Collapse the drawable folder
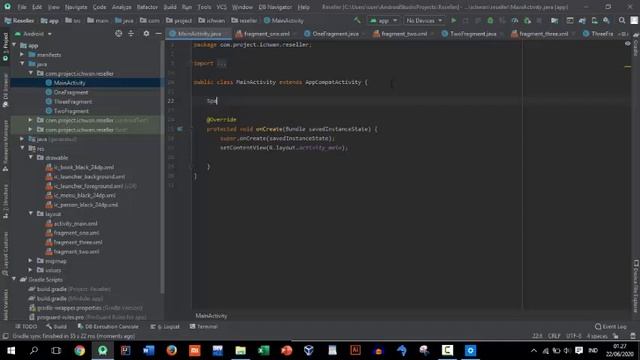The image size is (640, 360). [x=31, y=157]
